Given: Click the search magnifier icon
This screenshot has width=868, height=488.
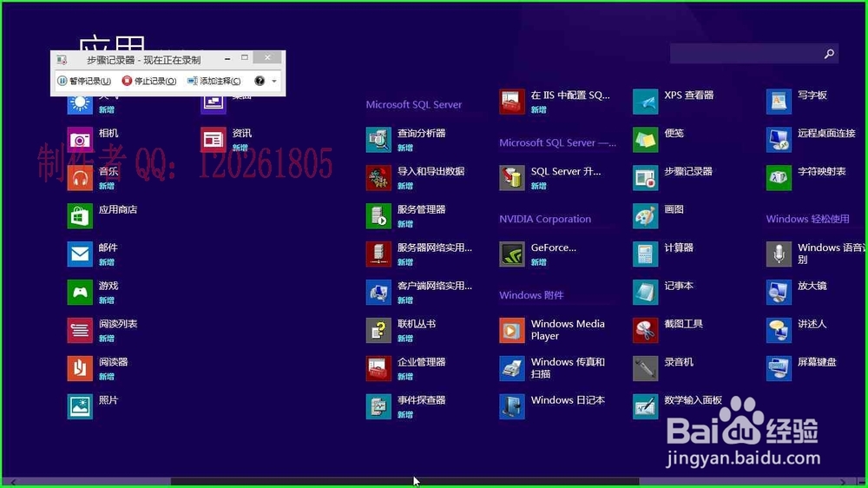Looking at the screenshot, I should pyautogui.click(x=829, y=54).
